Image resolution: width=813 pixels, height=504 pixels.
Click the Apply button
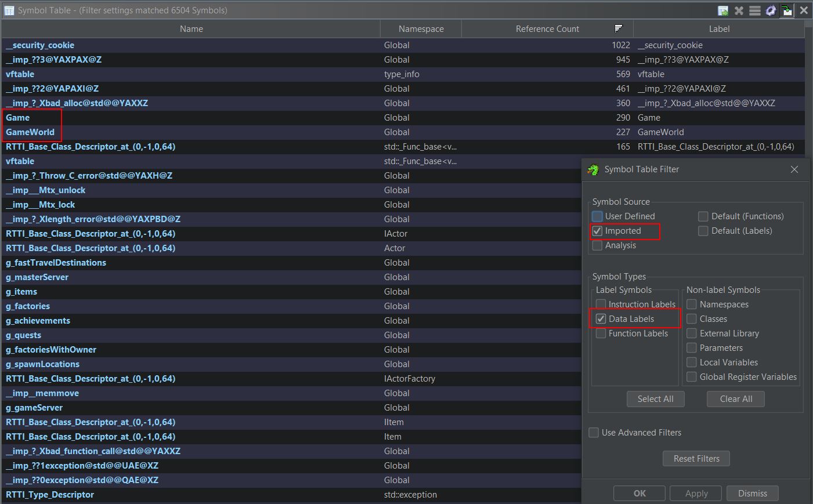point(696,494)
